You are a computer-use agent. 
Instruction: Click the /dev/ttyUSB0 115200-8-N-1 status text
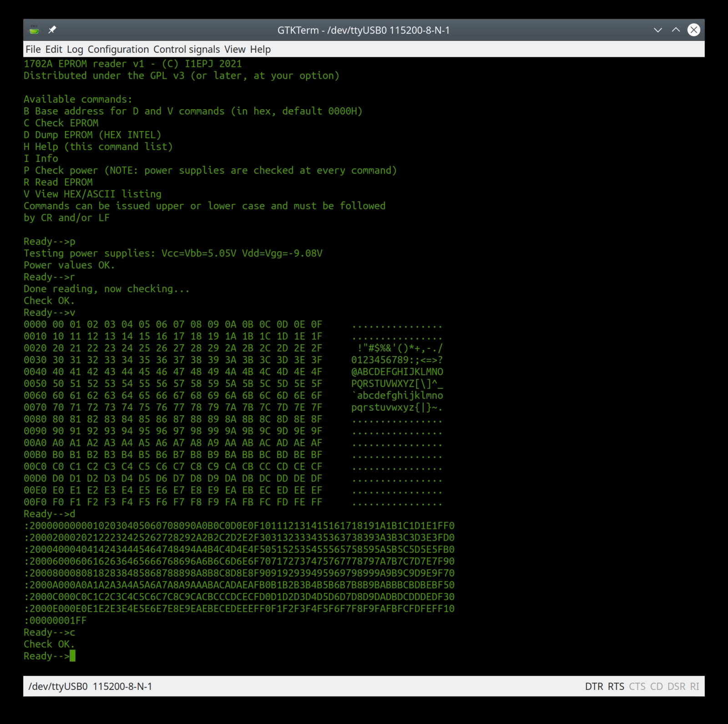pyautogui.click(x=90, y=686)
